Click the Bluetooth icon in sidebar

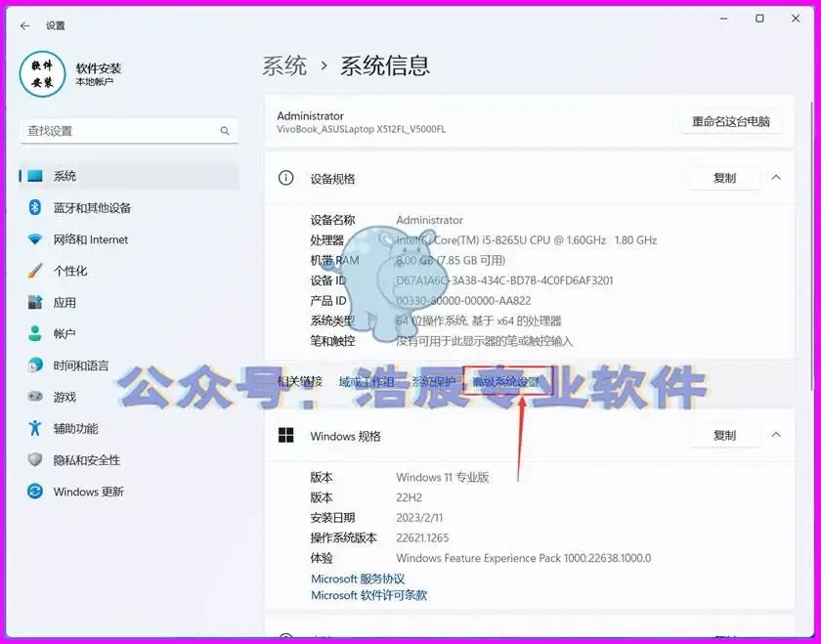click(x=35, y=208)
